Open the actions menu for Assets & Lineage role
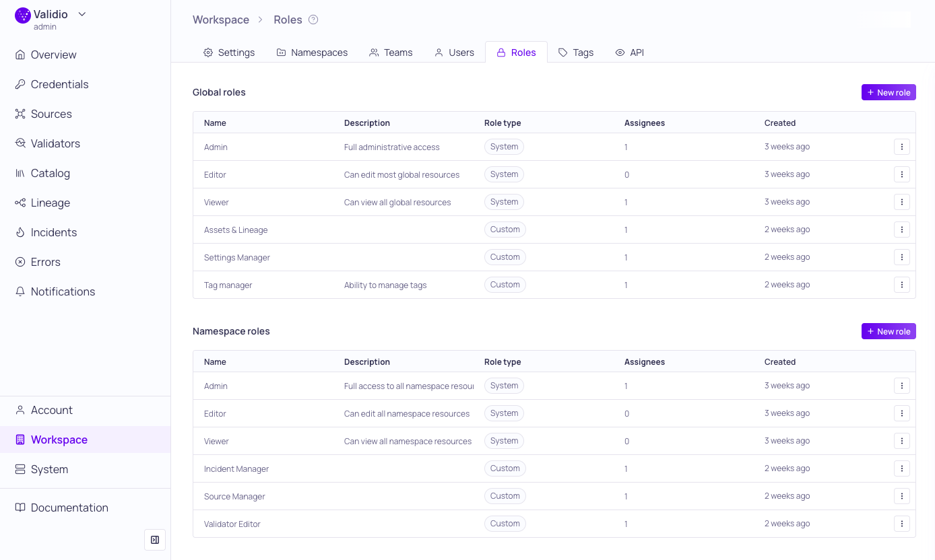 (902, 230)
